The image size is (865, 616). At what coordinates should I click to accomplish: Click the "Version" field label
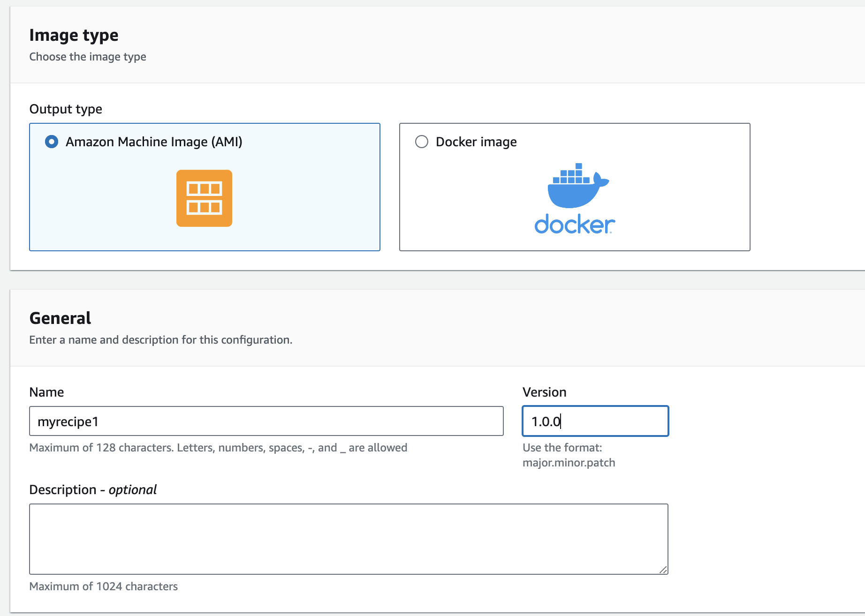tap(544, 392)
